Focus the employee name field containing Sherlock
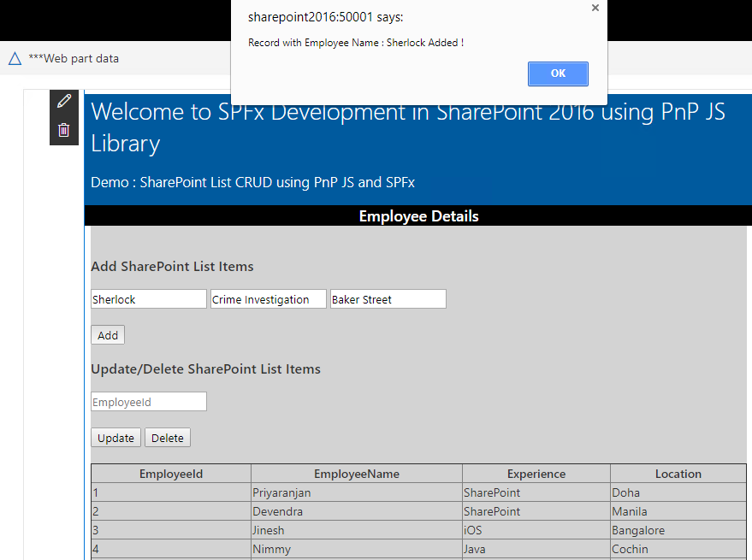 point(149,299)
